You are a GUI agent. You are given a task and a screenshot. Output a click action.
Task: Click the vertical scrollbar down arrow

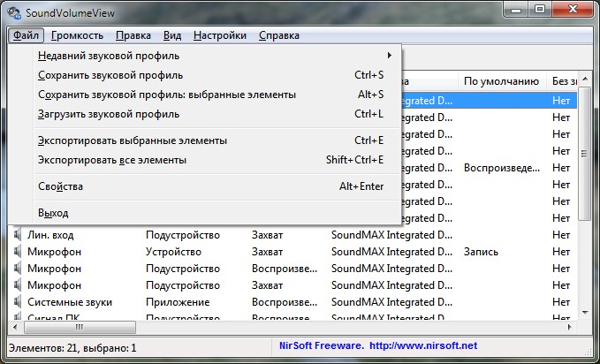coord(585,313)
